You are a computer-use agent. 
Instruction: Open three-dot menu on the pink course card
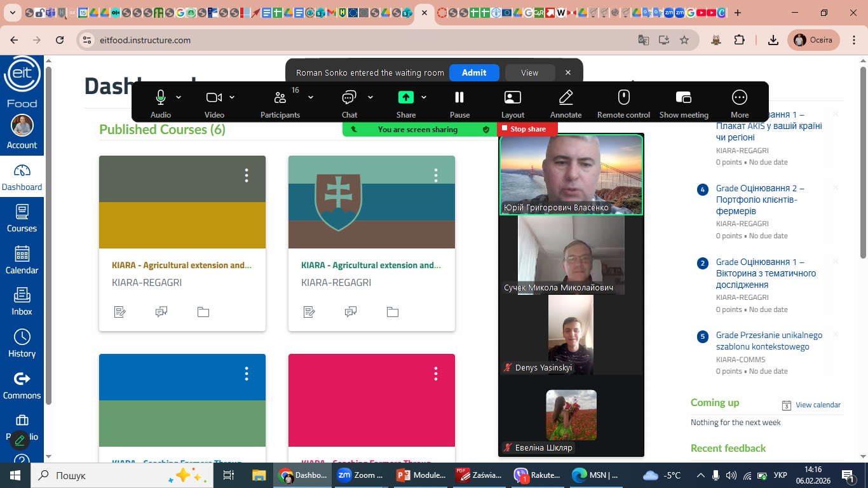coord(436,374)
